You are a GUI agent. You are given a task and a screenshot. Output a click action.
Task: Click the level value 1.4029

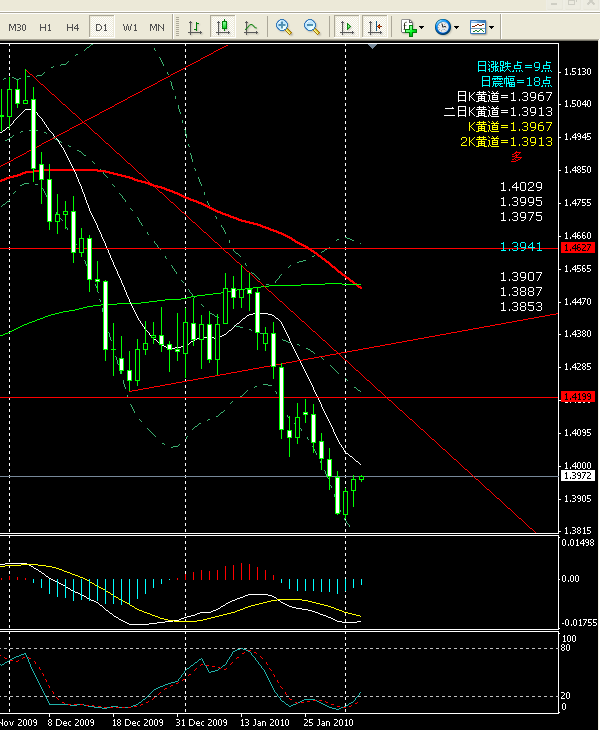(x=521, y=187)
